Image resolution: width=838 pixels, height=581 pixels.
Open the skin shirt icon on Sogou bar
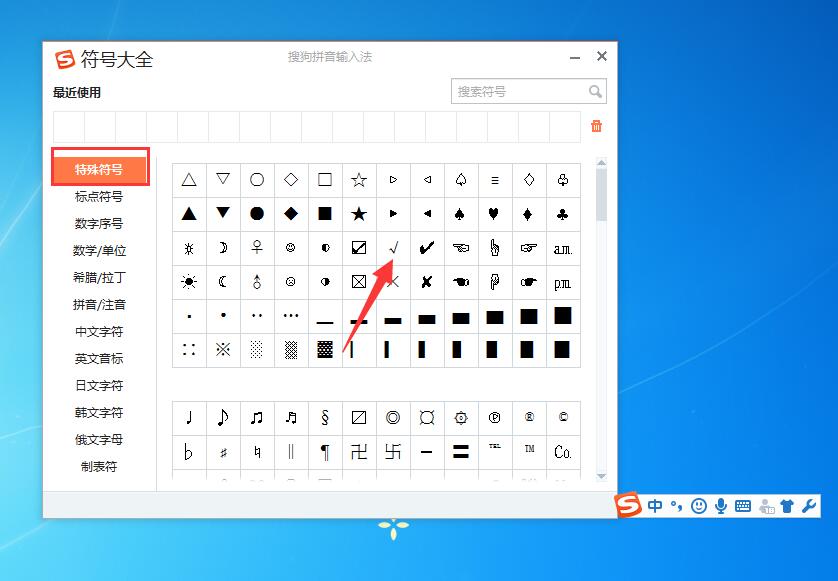coord(787,506)
